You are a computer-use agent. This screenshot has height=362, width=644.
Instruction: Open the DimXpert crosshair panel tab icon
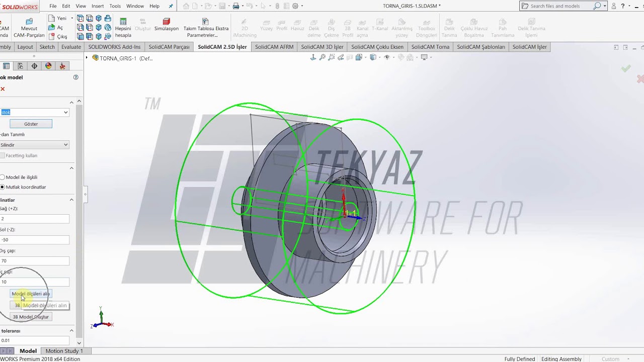click(34, 66)
